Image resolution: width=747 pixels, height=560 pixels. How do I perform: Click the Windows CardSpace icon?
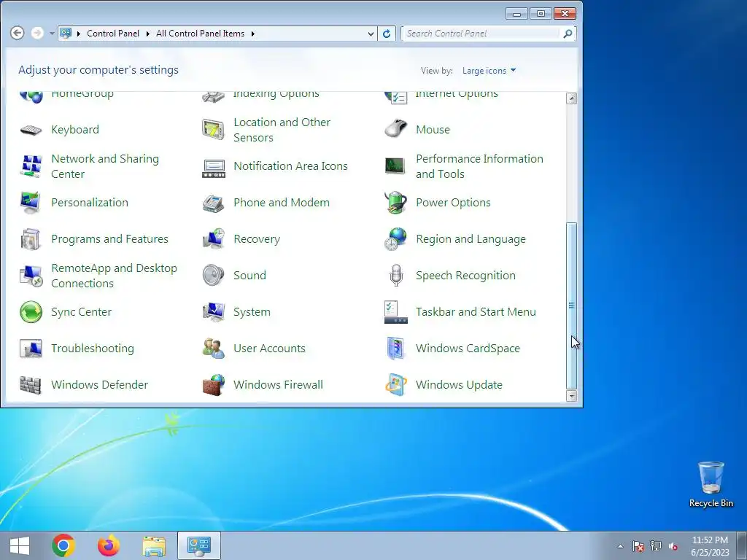395,349
